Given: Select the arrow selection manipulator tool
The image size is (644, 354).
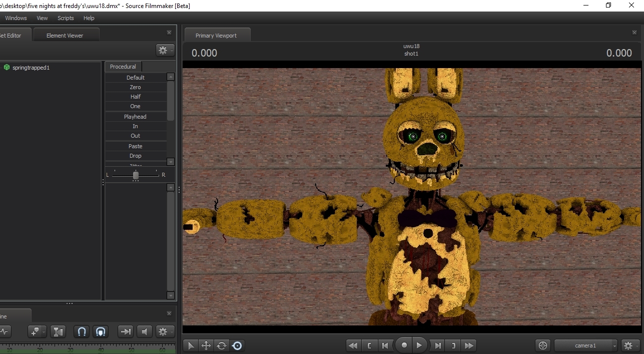Looking at the screenshot, I should pos(191,345).
